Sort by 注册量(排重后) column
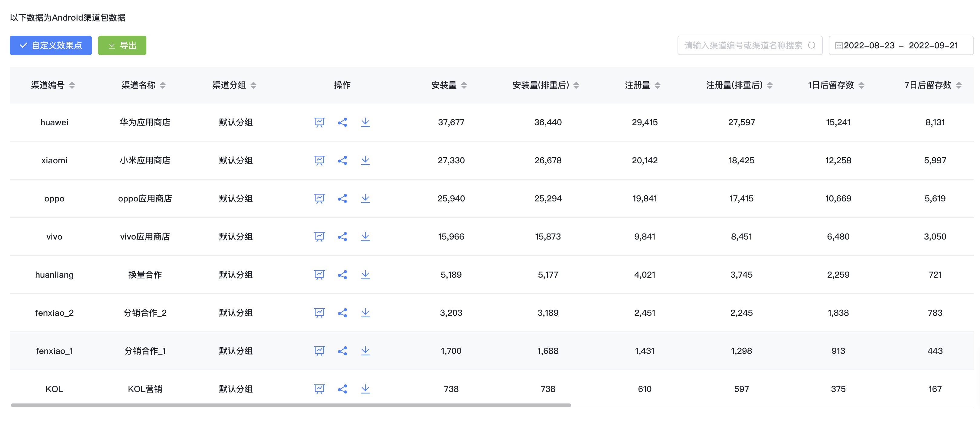The width and height of the screenshot is (980, 421). click(769, 85)
